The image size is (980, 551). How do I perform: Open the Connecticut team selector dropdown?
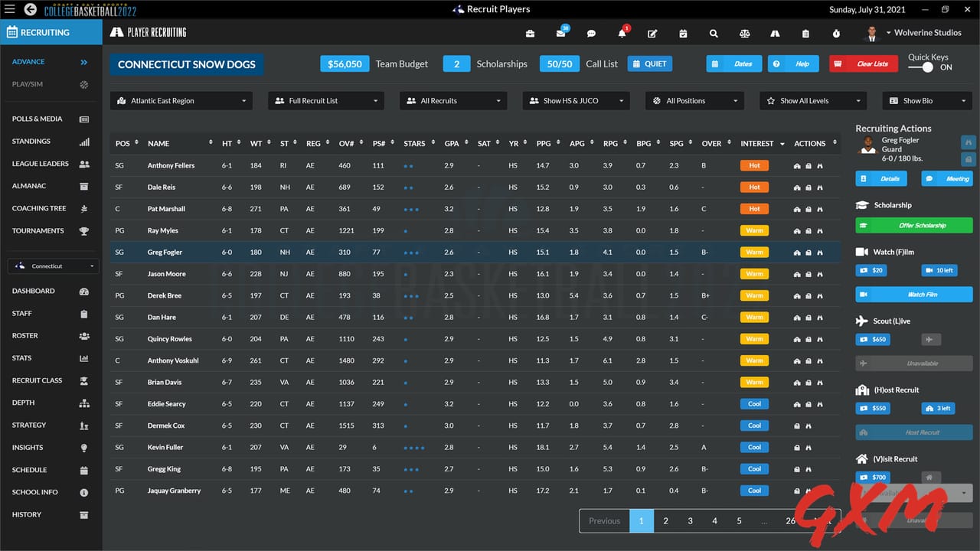pos(52,266)
